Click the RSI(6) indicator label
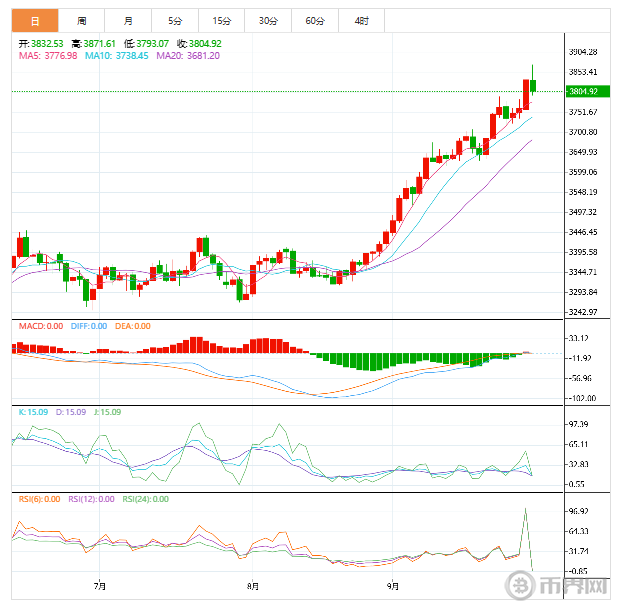618x613 pixels. point(40,499)
